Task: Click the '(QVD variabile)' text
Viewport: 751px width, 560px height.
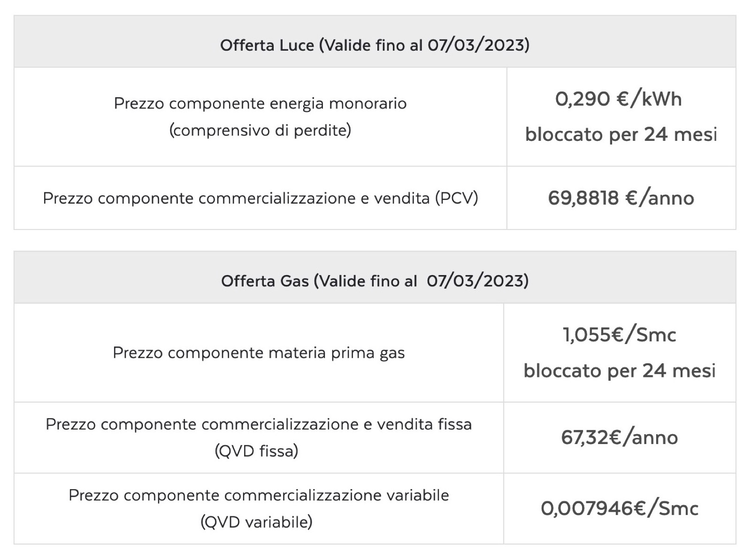Action: click(256, 522)
